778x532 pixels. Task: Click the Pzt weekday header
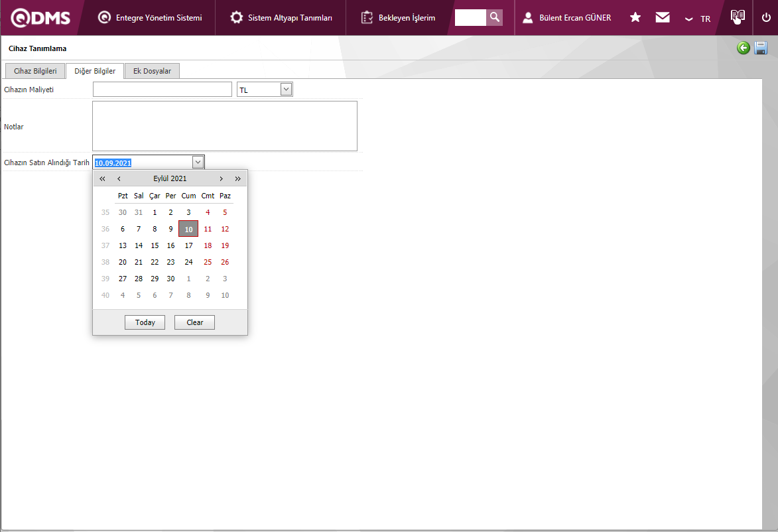123,196
